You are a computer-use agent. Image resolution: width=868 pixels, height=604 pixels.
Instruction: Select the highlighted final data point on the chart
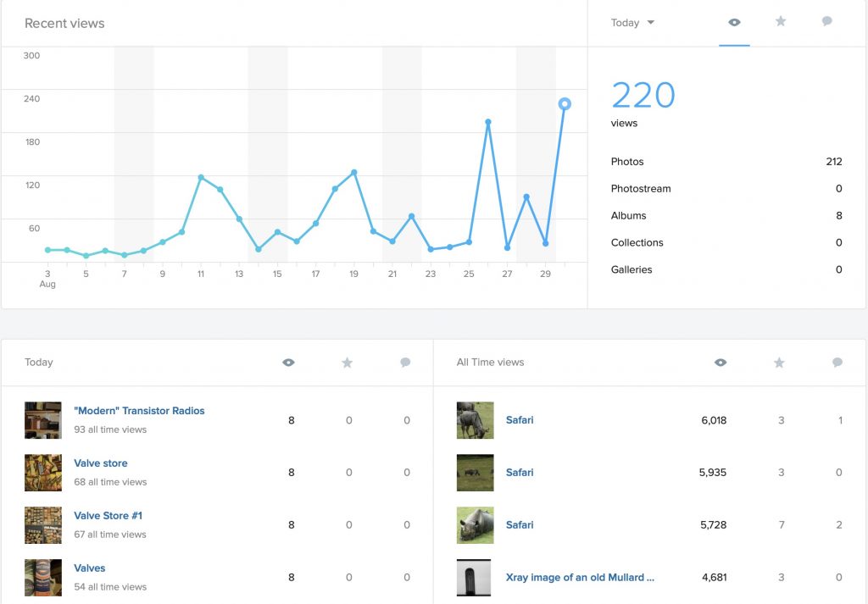click(x=564, y=104)
